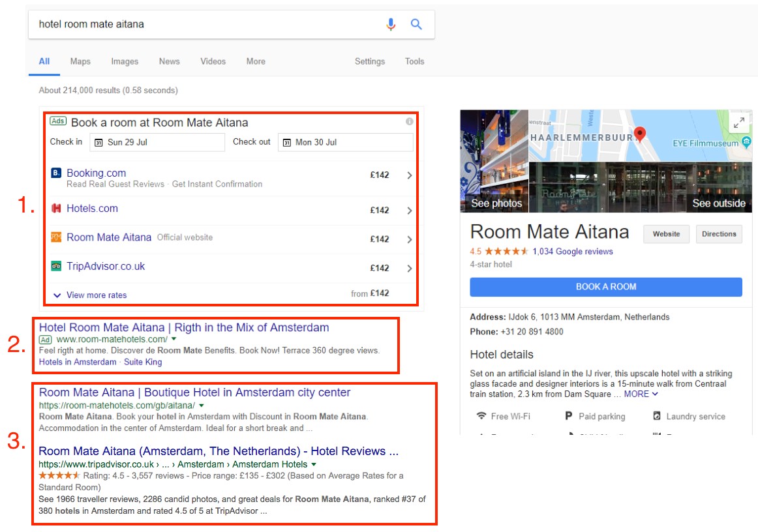Click the Directions button
Image resolution: width=758 pixels, height=532 pixels.
pyautogui.click(x=719, y=234)
